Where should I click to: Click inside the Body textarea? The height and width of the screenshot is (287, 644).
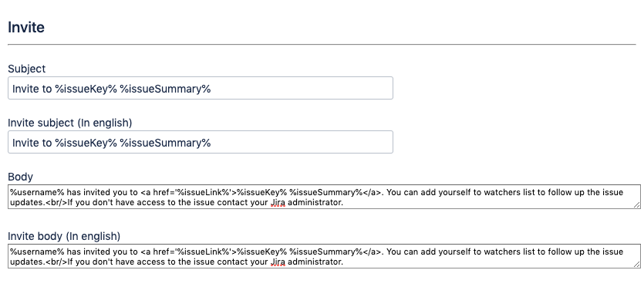point(324,197)
